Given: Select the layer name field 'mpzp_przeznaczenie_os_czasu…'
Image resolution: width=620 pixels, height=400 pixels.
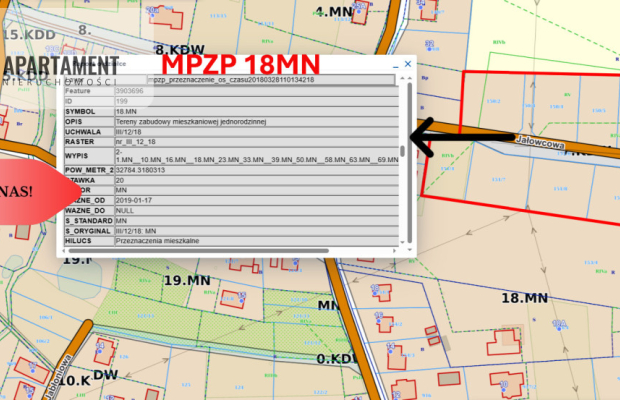Looking at the screenshot, I should click(x=271, y=80).
